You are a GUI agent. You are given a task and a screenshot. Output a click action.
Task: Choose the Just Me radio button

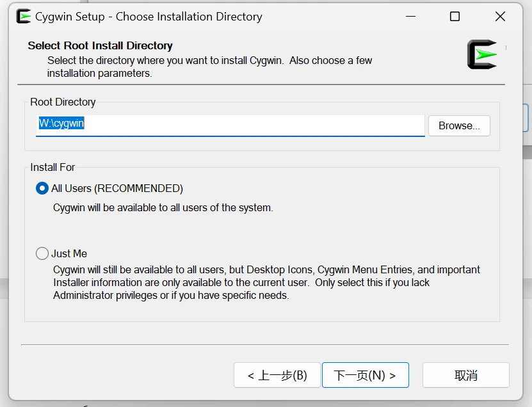coord(42,253)
